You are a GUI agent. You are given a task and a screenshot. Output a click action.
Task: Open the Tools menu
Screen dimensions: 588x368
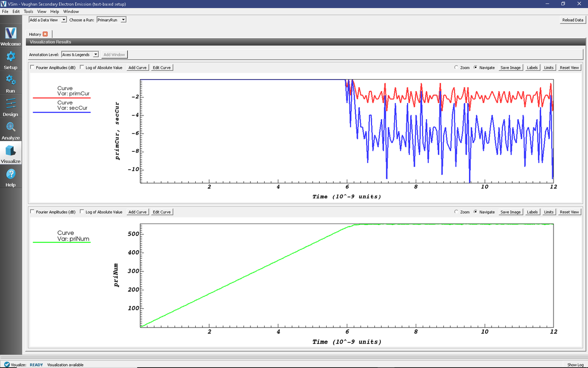click(28, 11)
